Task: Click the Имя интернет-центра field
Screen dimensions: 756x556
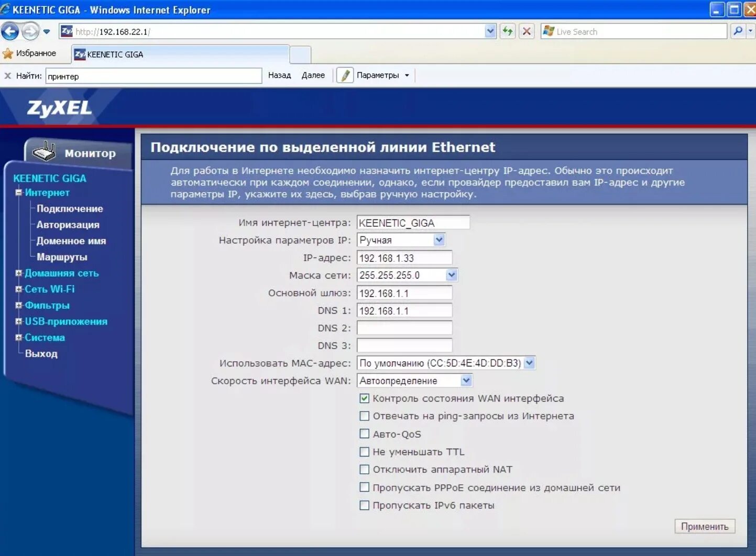Action: click(x=413, y=223)
